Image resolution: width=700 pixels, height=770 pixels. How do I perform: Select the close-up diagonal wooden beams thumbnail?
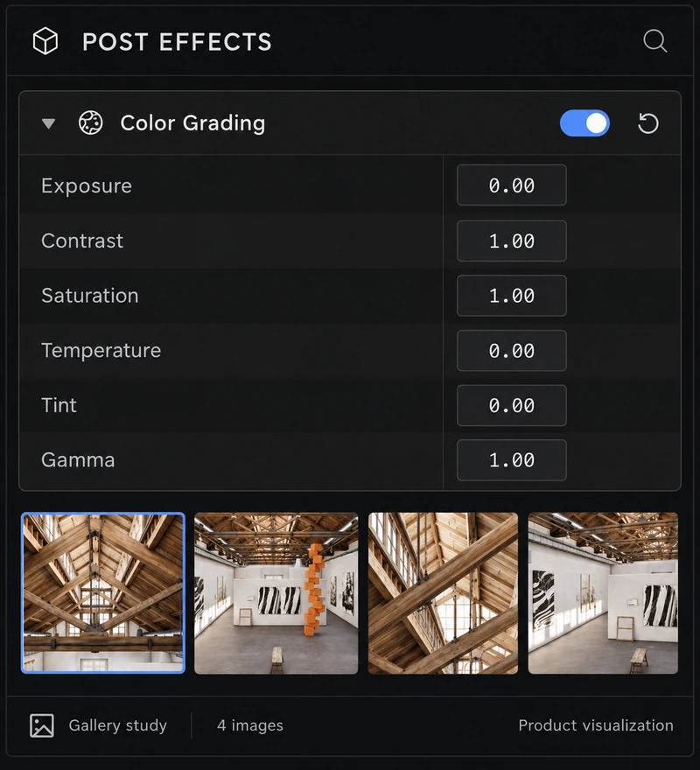pyautogui.click(x=443, y=593)
